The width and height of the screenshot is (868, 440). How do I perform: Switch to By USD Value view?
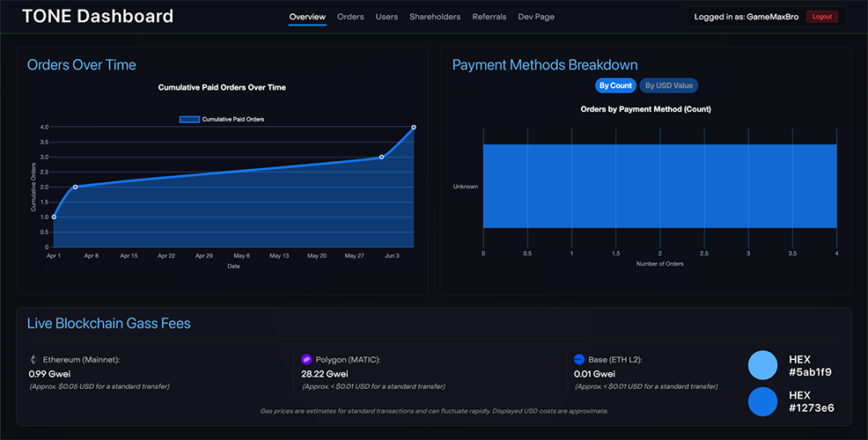668,85
